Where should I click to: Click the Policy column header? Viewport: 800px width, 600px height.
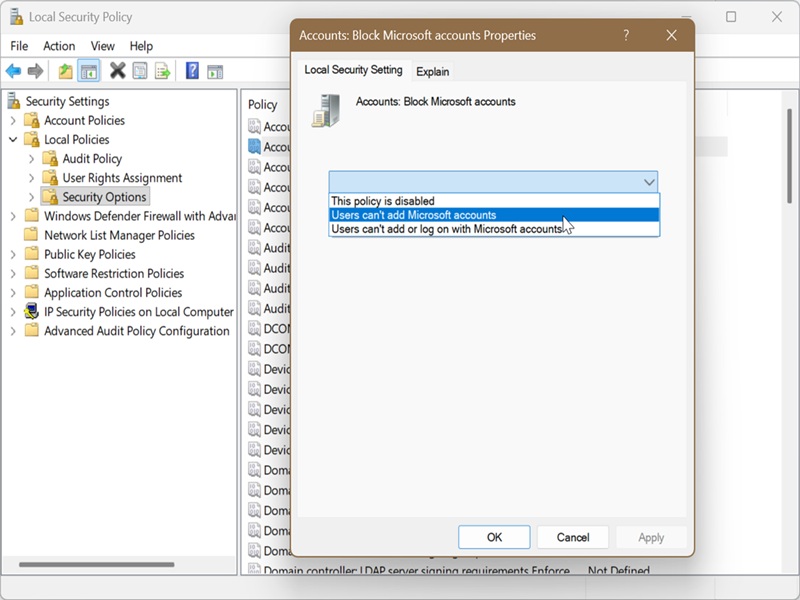(x=263, y=105)
